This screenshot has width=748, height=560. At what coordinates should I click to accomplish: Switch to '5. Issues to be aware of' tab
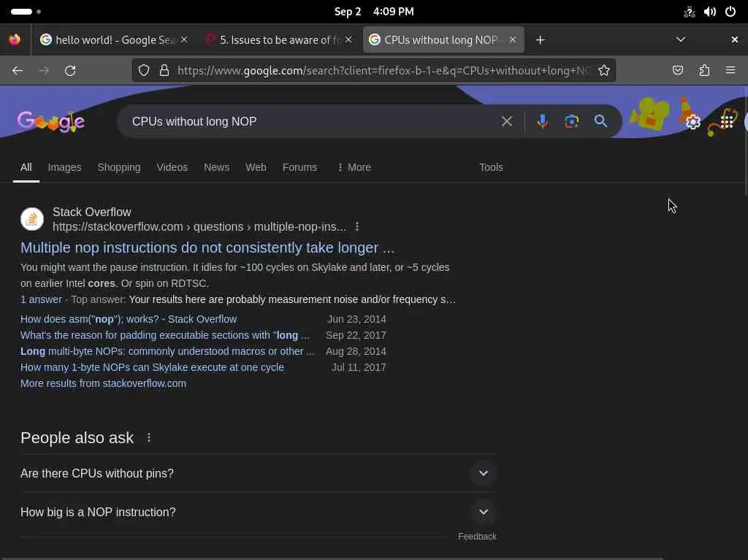point(279,40)
